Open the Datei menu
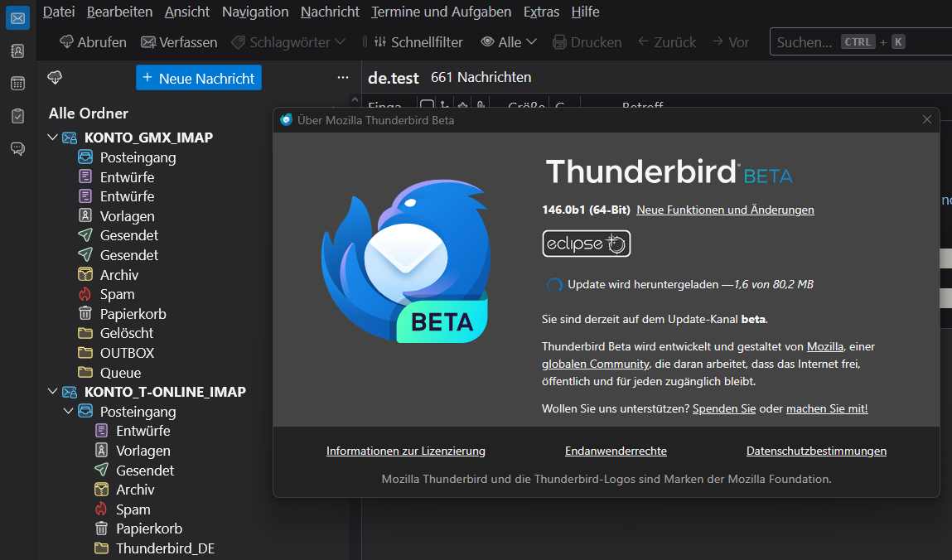Screen dimensions: 952x560 tap(59, 12)
